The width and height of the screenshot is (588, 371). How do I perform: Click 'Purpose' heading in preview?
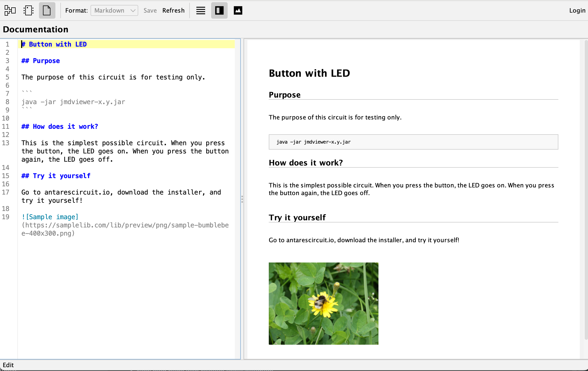point(285,95)
